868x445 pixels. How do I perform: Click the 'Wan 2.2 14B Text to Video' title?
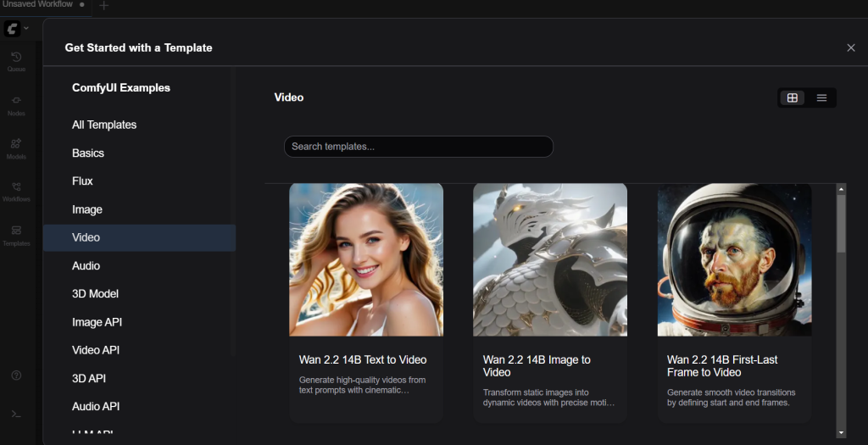pos(363,359)
